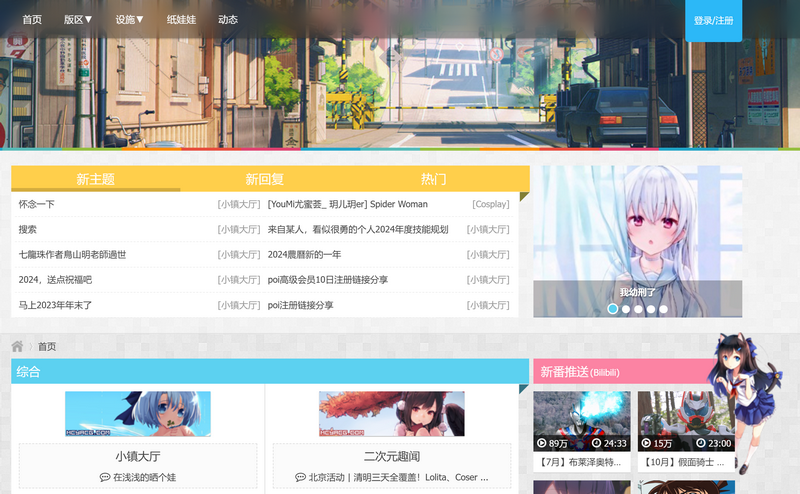The width and height of the screenshot is (800, 494).
Task: Play the 【10月】假面骑士 video thumbnail
Action: (x=686, y=421)
